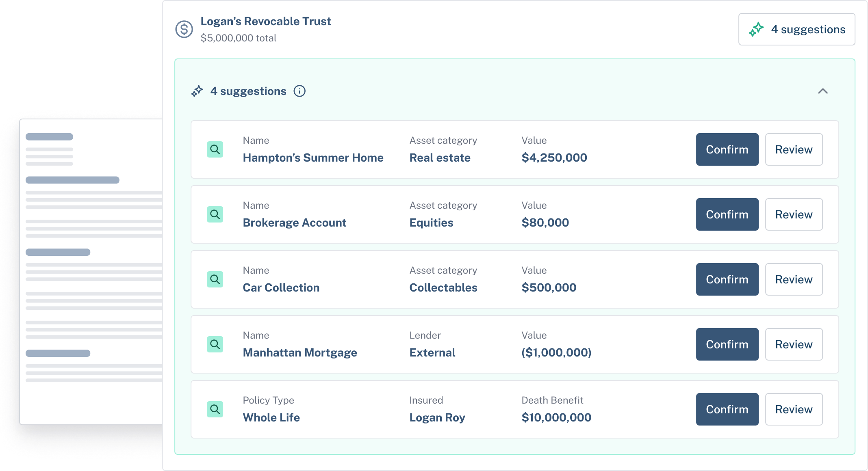The height and width of the screenshot is (471, 868).
Task: Open the 4 suggestions button at top right
Action: coord(796,29)
